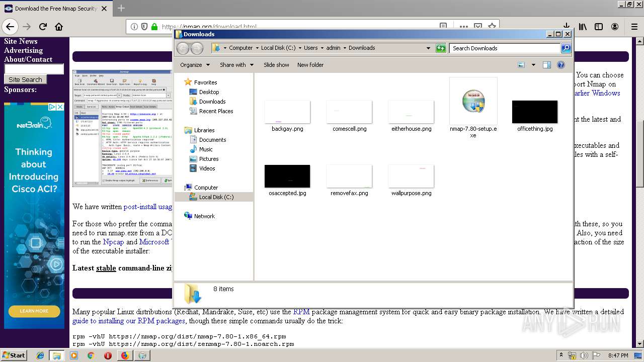
Task: Expand dropdown arrow after Users breadcrumb
Action: [x=321, y=48]
